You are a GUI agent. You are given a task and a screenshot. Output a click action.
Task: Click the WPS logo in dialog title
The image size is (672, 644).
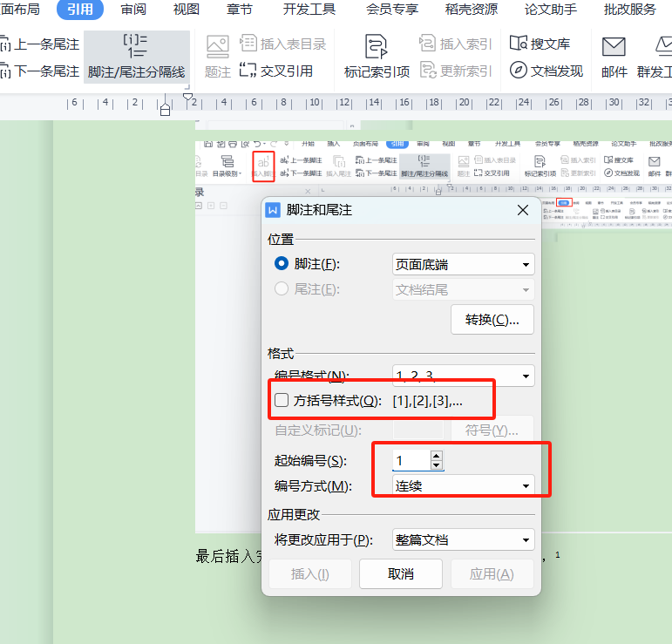point(273,210)
